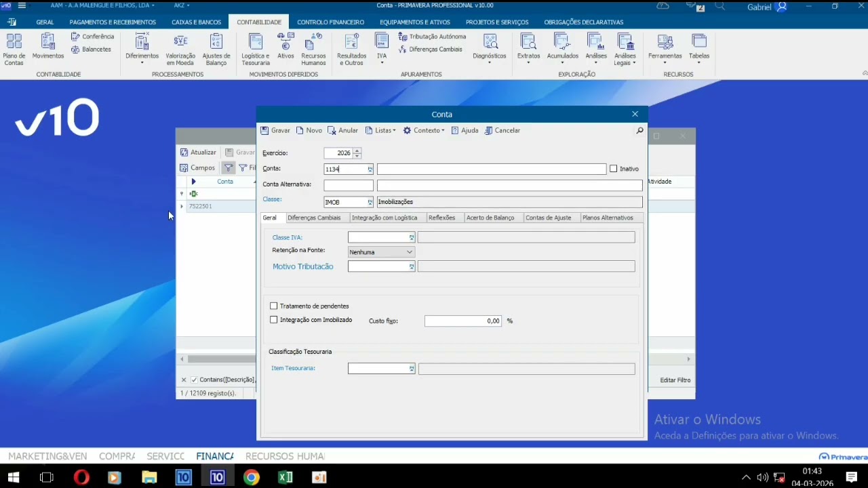The image size is (868, 488).
Task: Open Resultados e Outros apuramentos
Action: point(351,49)
